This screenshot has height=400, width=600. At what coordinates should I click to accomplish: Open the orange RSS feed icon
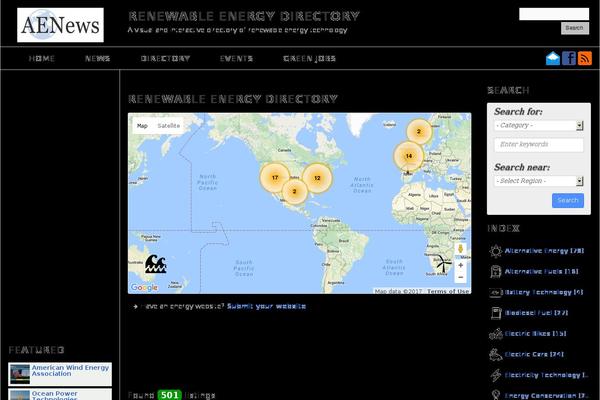(x=585, y=59)
